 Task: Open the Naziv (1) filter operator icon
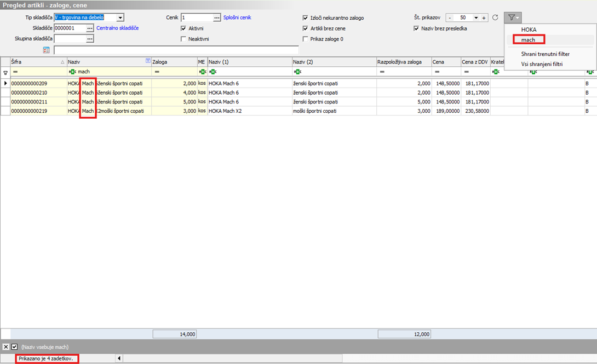(x=213, y=72)
